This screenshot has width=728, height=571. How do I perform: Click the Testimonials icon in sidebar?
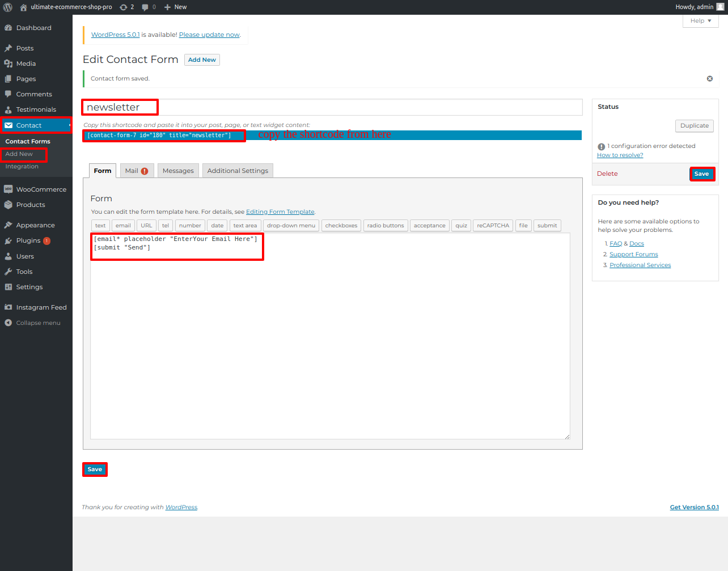pyautogui.click(x=9, y=109)
